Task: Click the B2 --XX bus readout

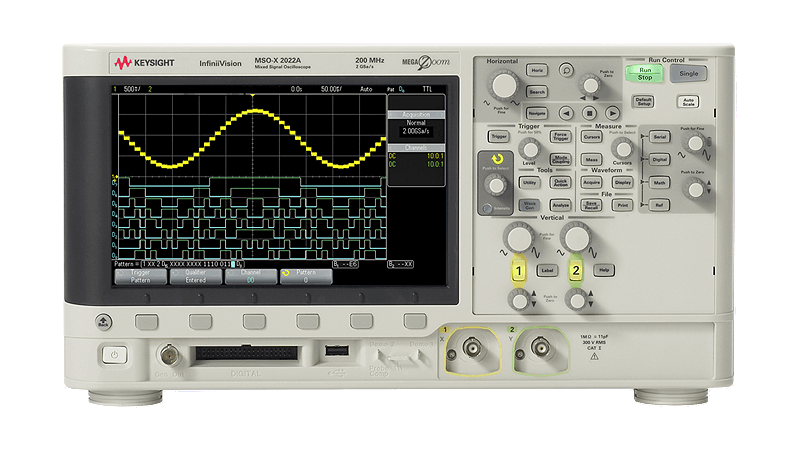Action: point(401,264)
